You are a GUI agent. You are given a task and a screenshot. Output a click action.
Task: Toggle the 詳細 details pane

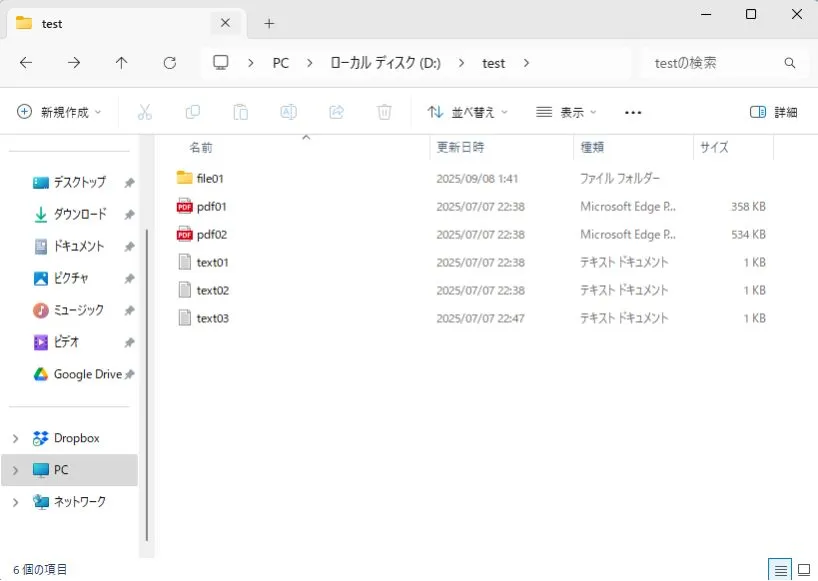[773, 112]
